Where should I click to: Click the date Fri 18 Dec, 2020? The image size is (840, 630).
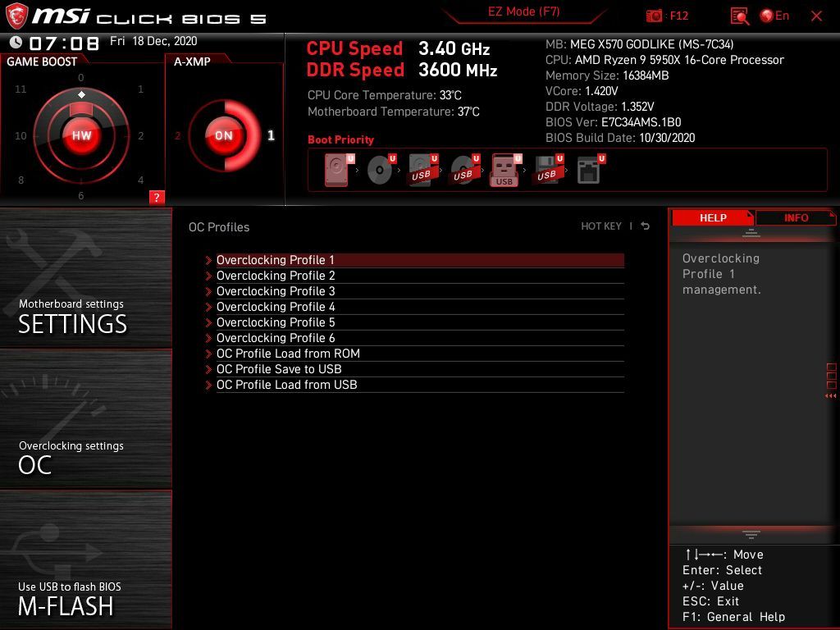(x=153, y=41)
